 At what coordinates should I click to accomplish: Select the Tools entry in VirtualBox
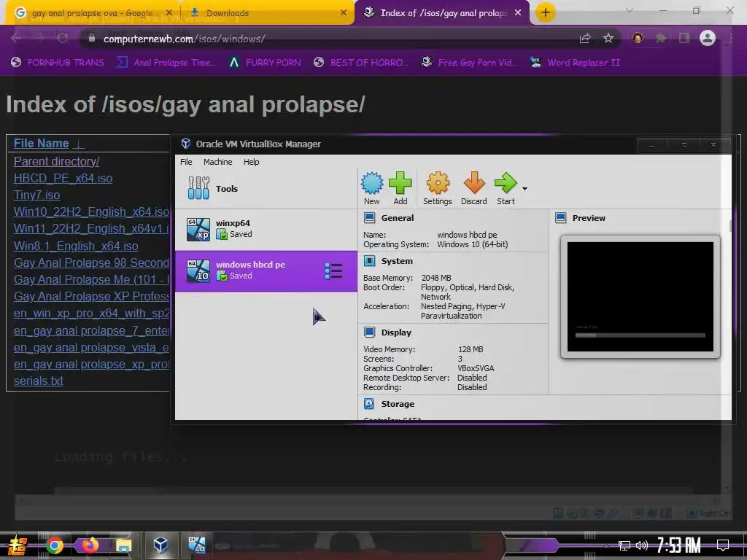(x=266, y=189)
